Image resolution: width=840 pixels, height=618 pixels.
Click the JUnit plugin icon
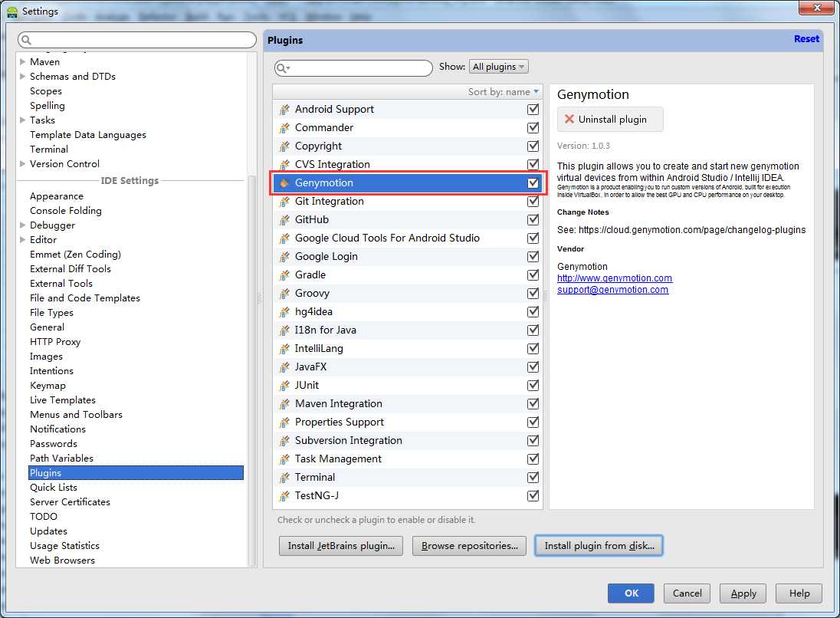[x=284, y=386]
